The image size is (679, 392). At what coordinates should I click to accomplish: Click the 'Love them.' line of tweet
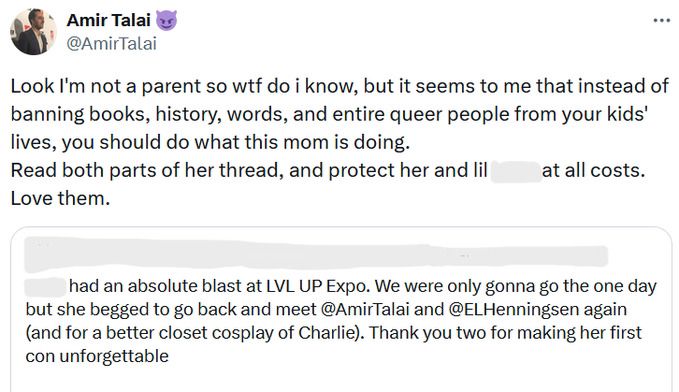[60, 198]
